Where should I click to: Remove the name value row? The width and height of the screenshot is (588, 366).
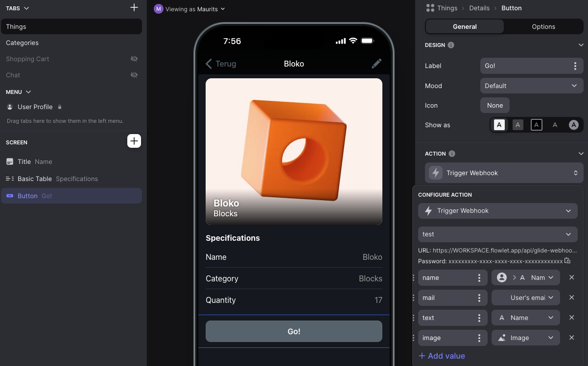571,277
